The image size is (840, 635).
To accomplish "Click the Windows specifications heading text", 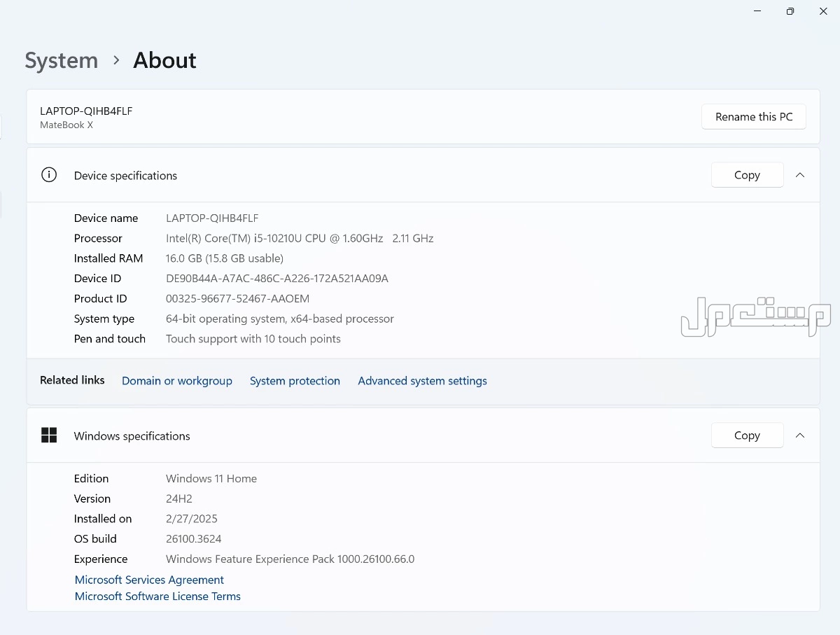I will tap(132, 436).
